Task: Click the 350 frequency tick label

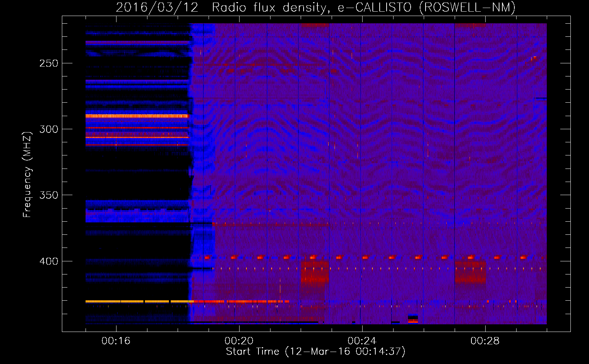Action: pos(49,195)
